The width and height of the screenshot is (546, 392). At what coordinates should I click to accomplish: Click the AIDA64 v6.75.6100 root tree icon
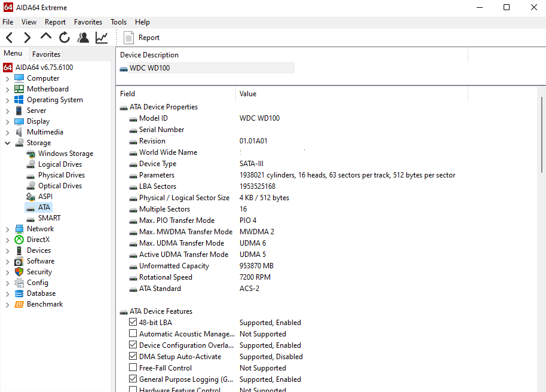click(x=8, y=68)
